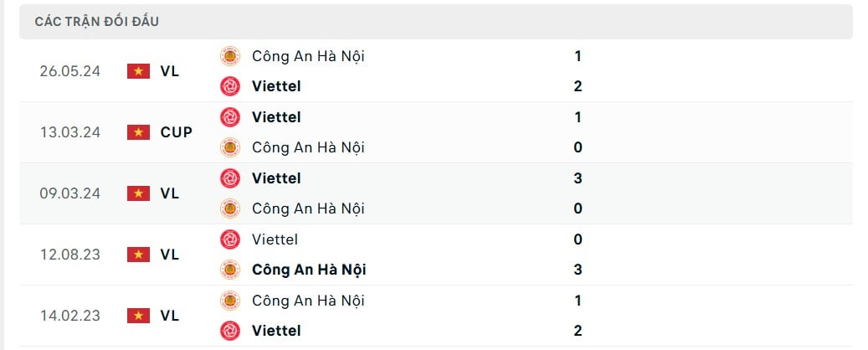Click Viettel logo in 12.08.23 match

[229, 239]
